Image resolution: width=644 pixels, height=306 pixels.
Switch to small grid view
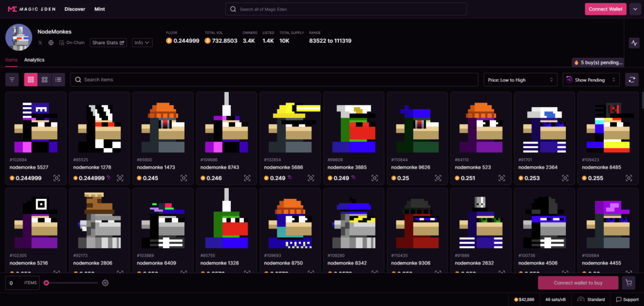[31, 80]
